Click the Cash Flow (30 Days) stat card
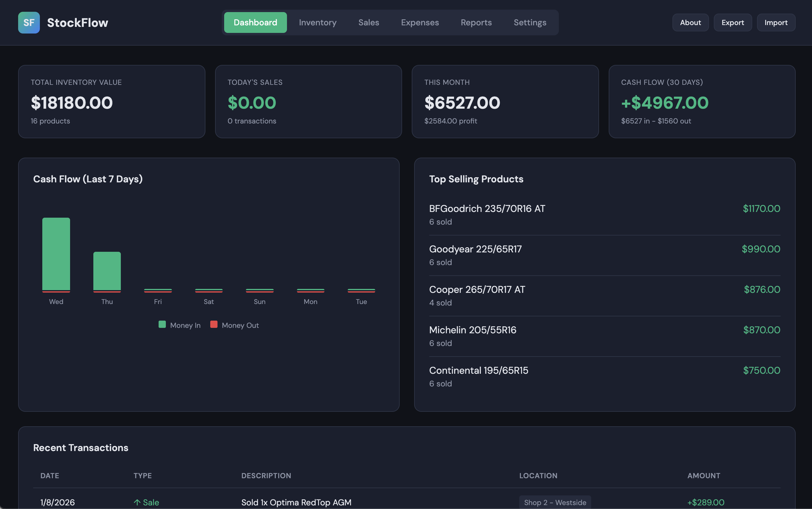 (701, 101)
